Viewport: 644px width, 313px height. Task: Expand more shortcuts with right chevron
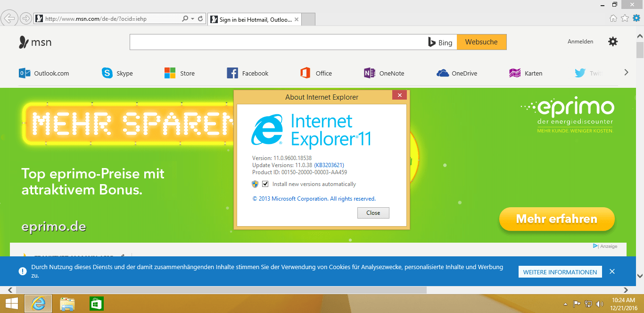[x=626, y=72]
